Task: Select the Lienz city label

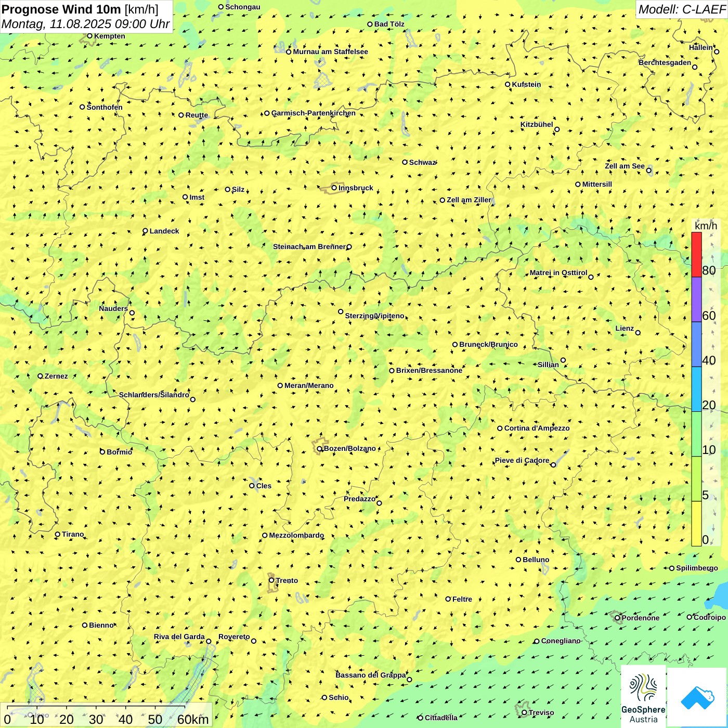Action: pos(625,328)
